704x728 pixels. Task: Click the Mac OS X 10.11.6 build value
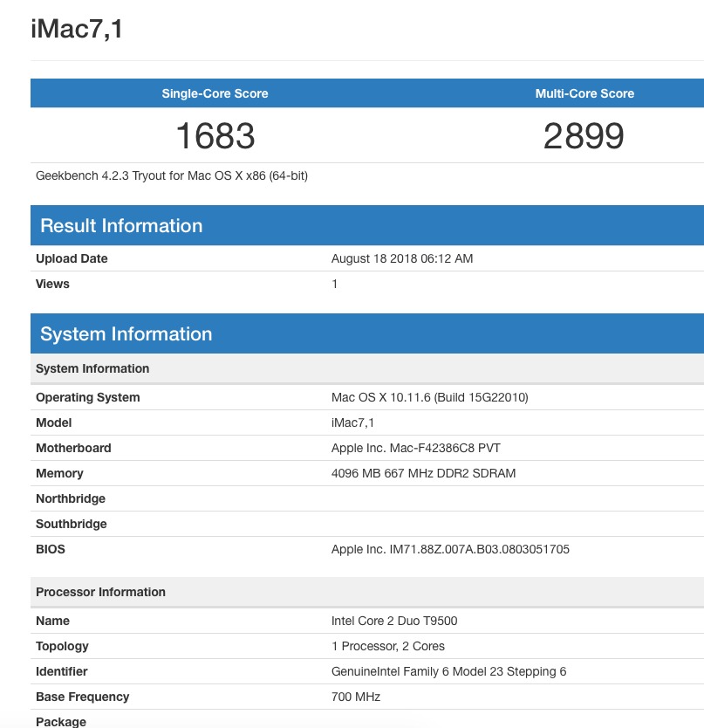[430, 397]
